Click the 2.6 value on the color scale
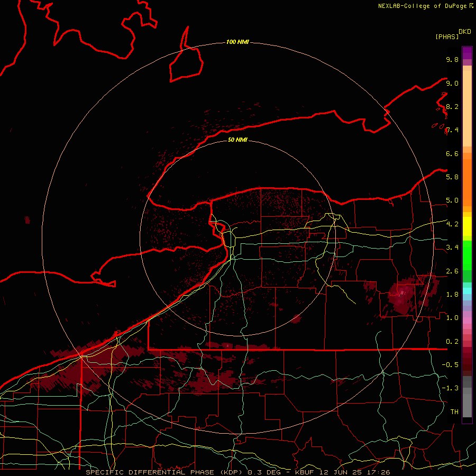 (x=452, y=271)
